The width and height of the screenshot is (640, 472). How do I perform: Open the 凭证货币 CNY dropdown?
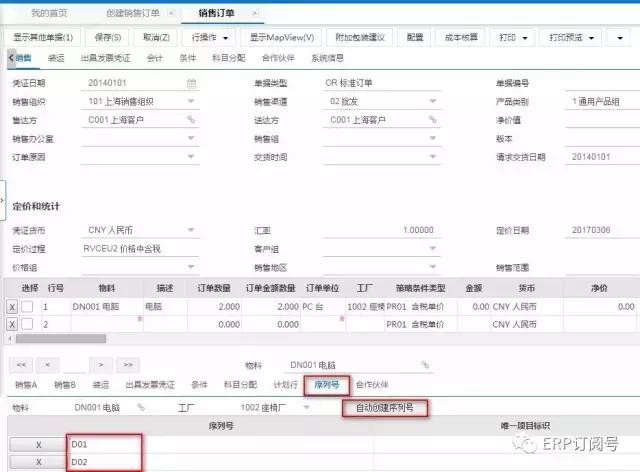pyautogui.click(x=191, y=230)
